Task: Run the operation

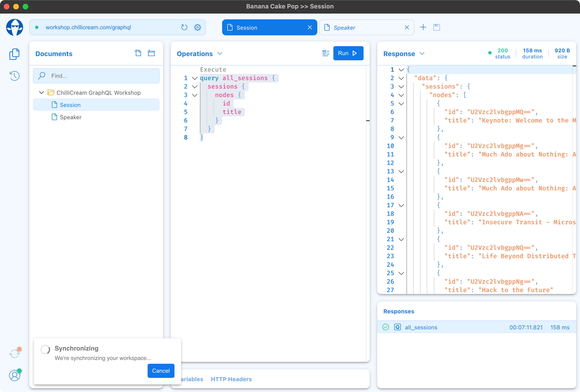Action: [348, 53]
